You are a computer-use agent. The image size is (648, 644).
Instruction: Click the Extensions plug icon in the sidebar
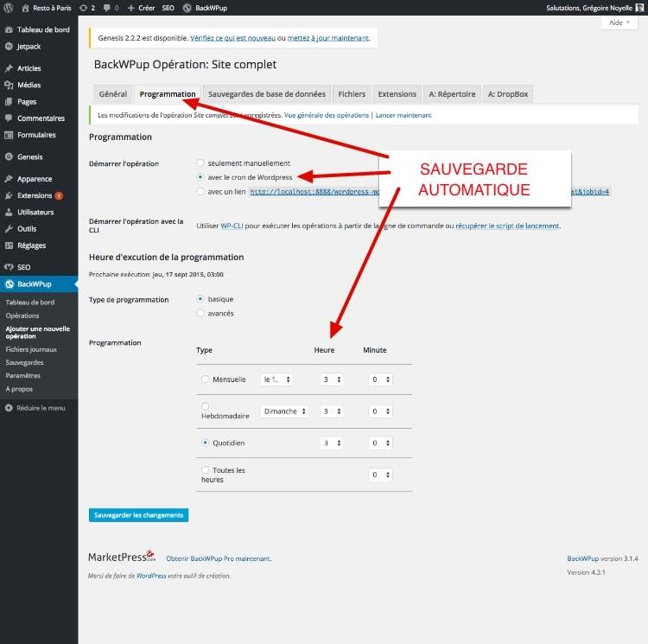click(x=9, y=195)
